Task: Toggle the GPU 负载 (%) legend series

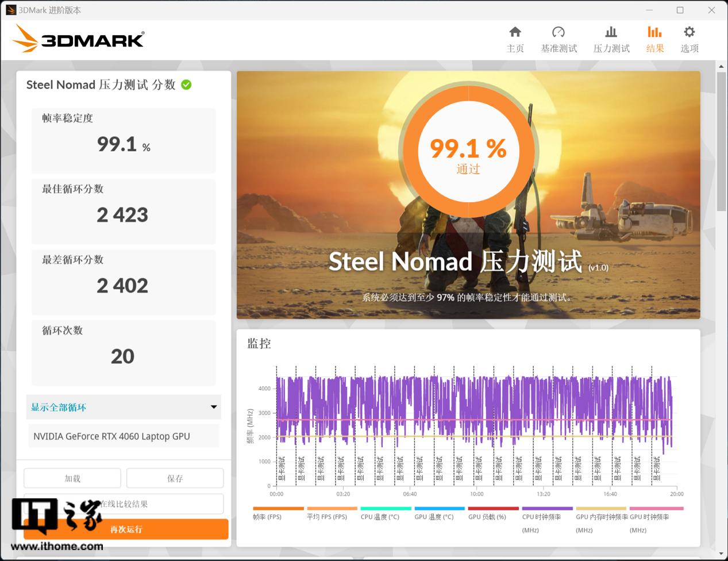Action: [493, 513]
